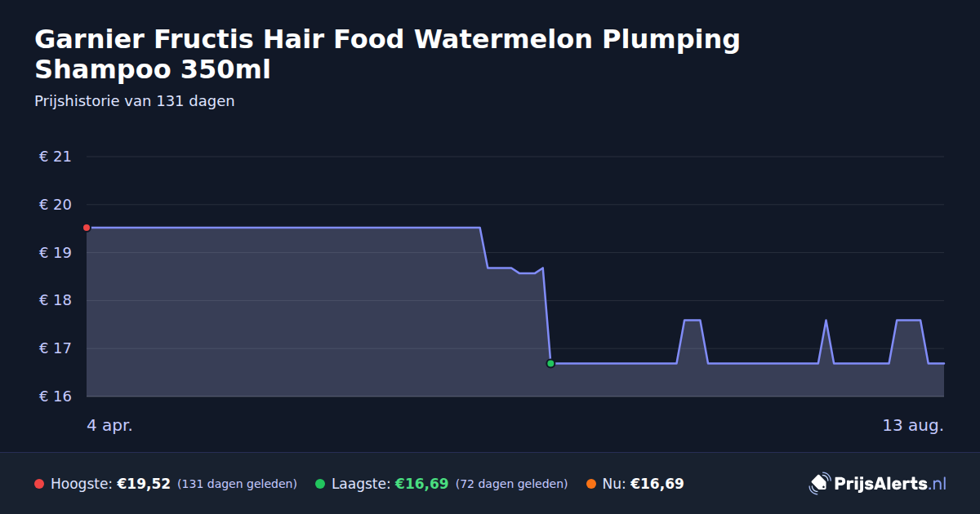Click the € 21 axis label
Viewport: 980px width, 514px height.
(56, 157)
